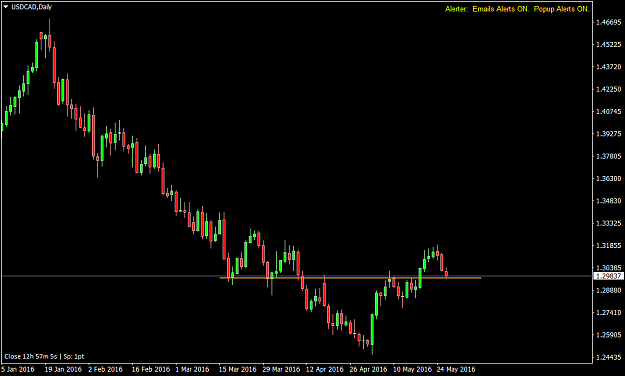Open the chart menu arrow beside USDCAD,Daily
The width and height of the screenshot is (625, 376).
click(6, 7)
